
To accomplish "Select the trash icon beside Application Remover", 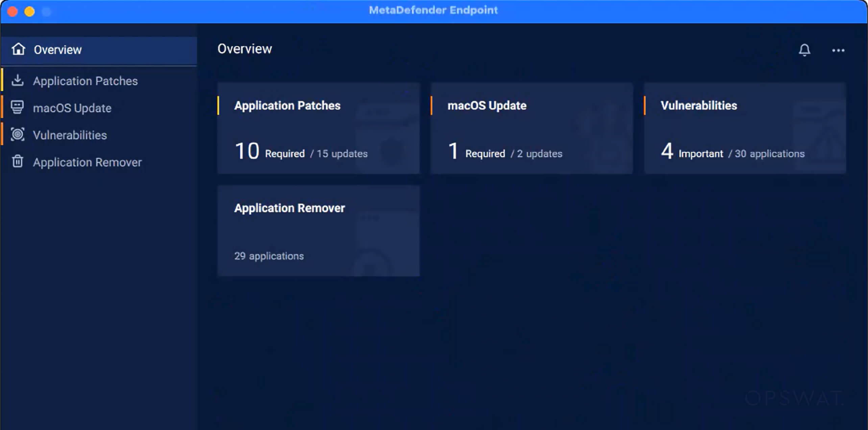I will click(x=18, y=162).
